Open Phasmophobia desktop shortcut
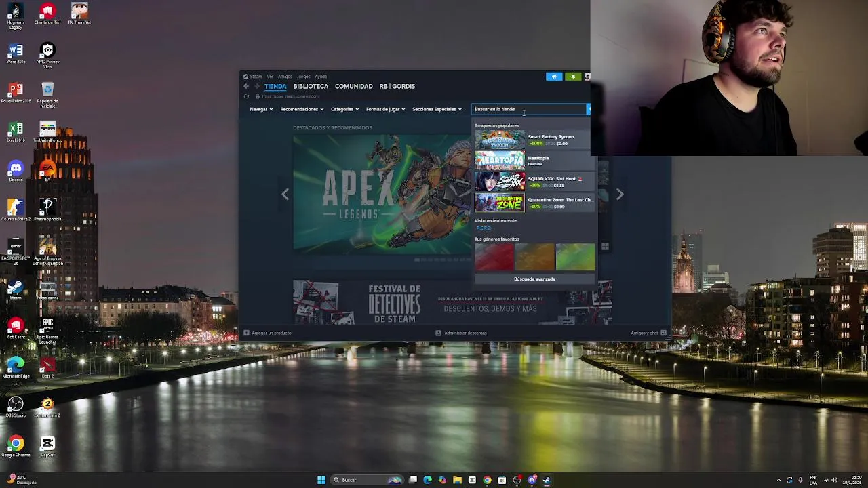This screenshot has height=488, width=868. coord(47,211)
